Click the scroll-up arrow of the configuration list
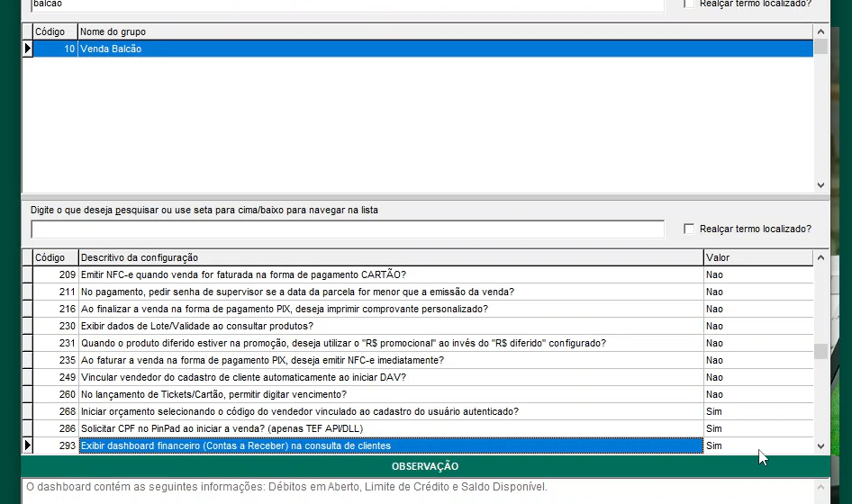 click(820, 257)
